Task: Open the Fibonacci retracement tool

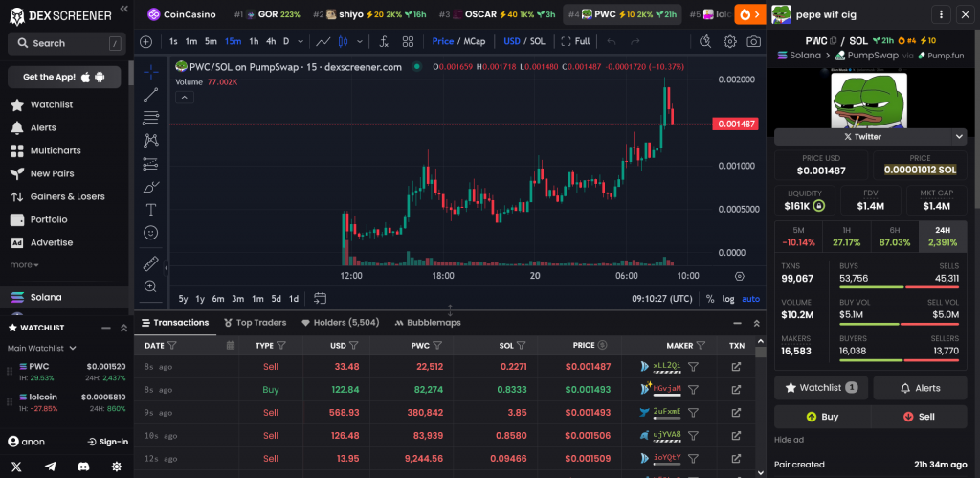Action: [150, 117]
